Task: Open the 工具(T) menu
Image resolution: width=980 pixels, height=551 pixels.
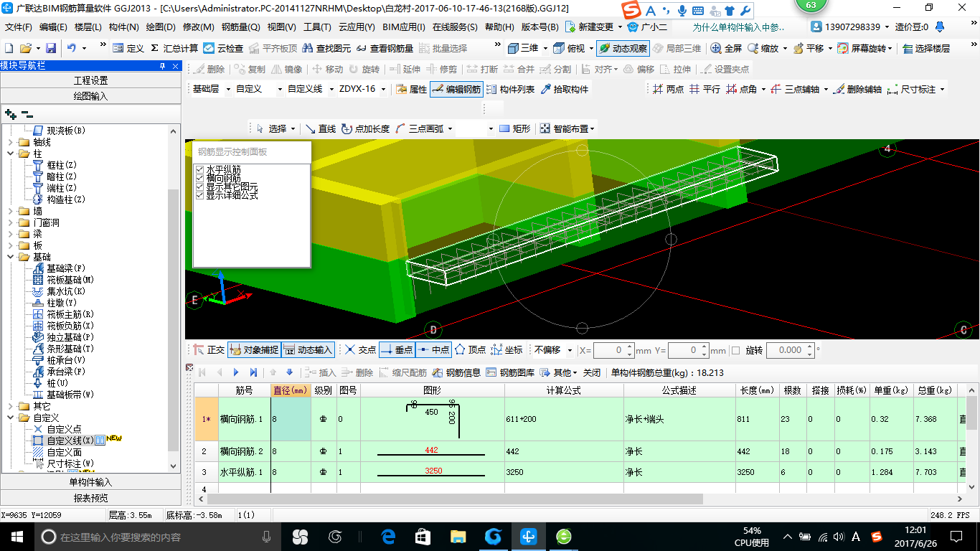Action: [x=317, y=27]
